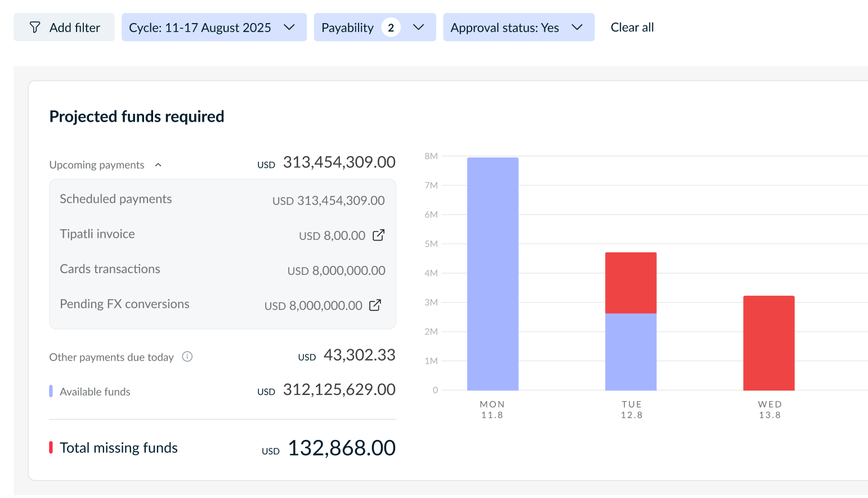The image size is (868, 498).
Task: Click the Upcoming payments label
Action: [x=97, y=165]
